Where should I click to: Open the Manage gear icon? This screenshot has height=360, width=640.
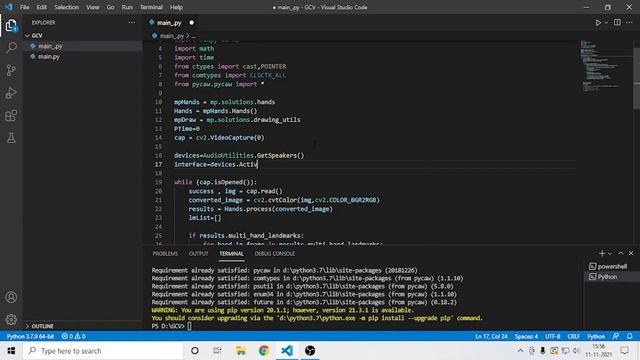11,319
